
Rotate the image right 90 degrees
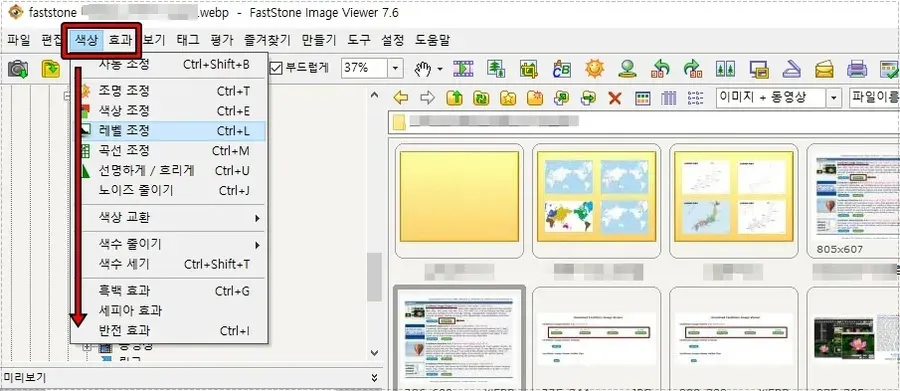coord(693,69)
